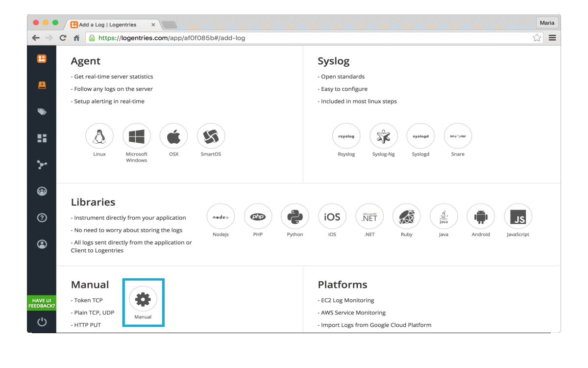Close the Add a Log tab
Image resolution: width=588 pixels, height=368 pixels.
(153, 25)
